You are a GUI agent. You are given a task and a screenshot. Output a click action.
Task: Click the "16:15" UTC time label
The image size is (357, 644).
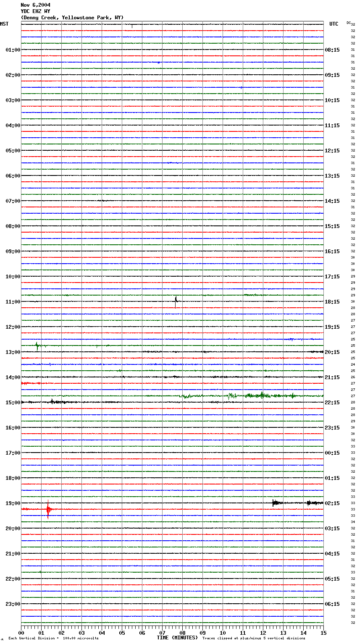tap(332, 251)
